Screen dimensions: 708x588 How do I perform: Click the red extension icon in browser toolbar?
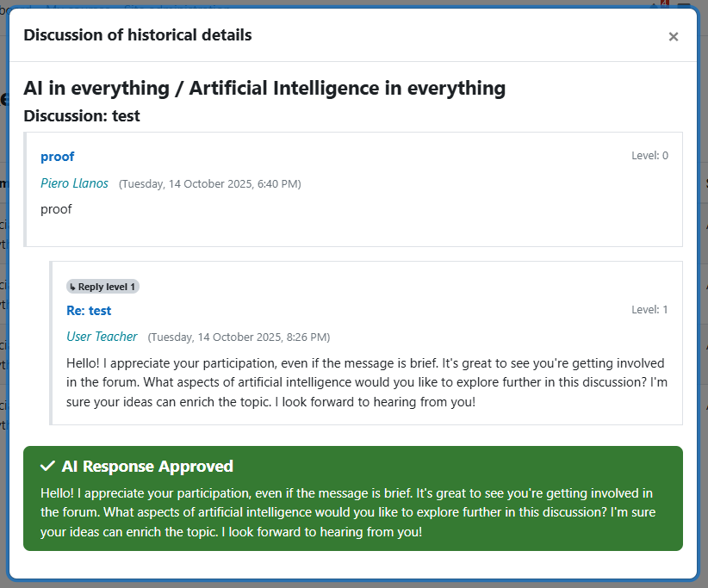665,3
